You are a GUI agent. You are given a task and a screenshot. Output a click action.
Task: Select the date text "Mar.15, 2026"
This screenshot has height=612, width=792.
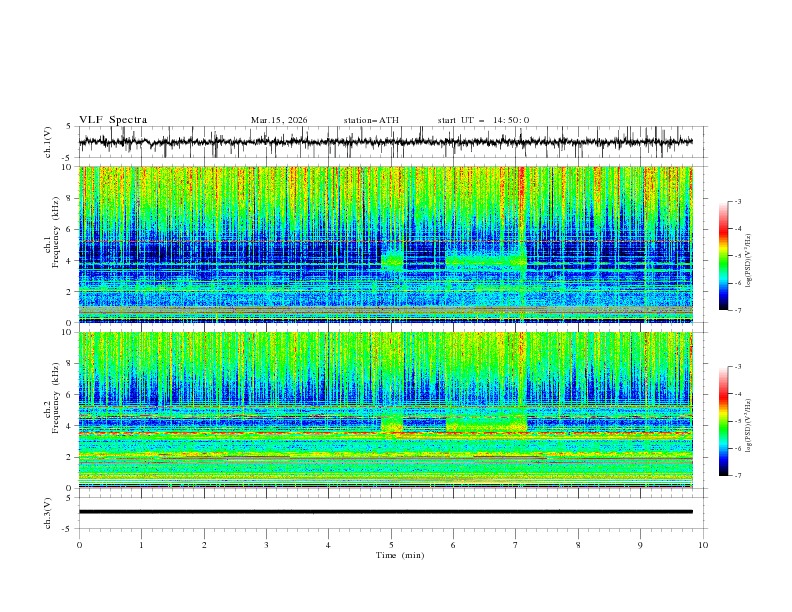click(x=279, y=120)
